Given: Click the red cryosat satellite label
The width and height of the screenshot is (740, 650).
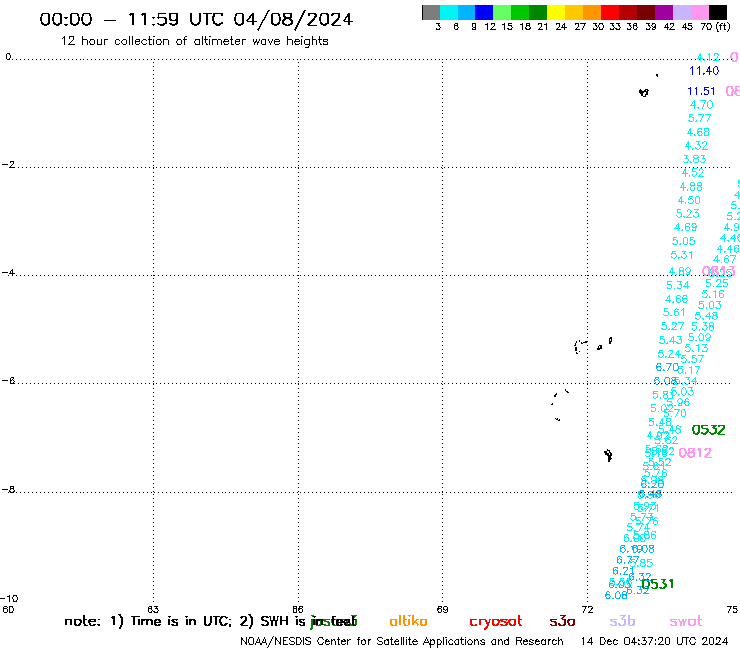Looking at the screenshot, I should [x=496, y=621].
